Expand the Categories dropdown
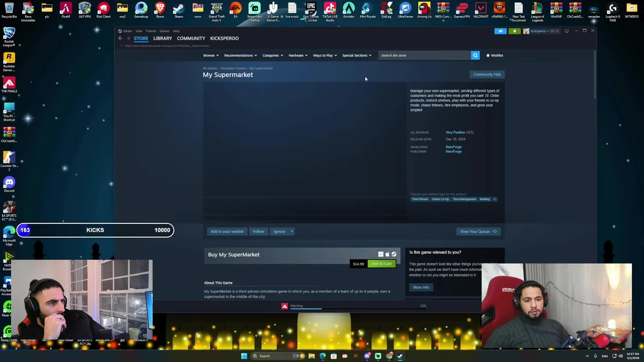 pyautogui.click(x=273, y=55)
